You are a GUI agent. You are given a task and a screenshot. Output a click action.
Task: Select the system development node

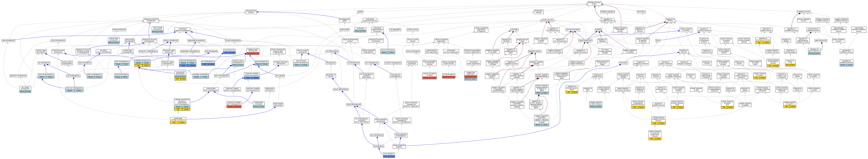point(233,40)
